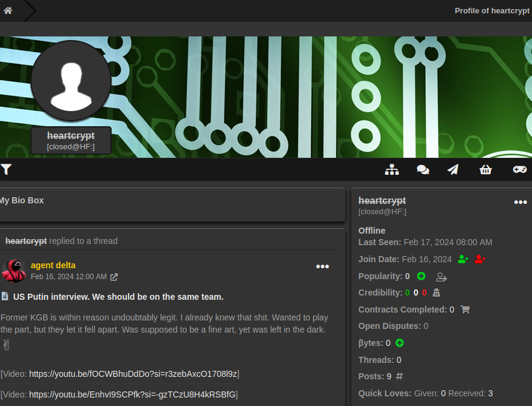Click heartcrypt name in activity feed
The image size is (532, 406).
click(x=26, y=241)
